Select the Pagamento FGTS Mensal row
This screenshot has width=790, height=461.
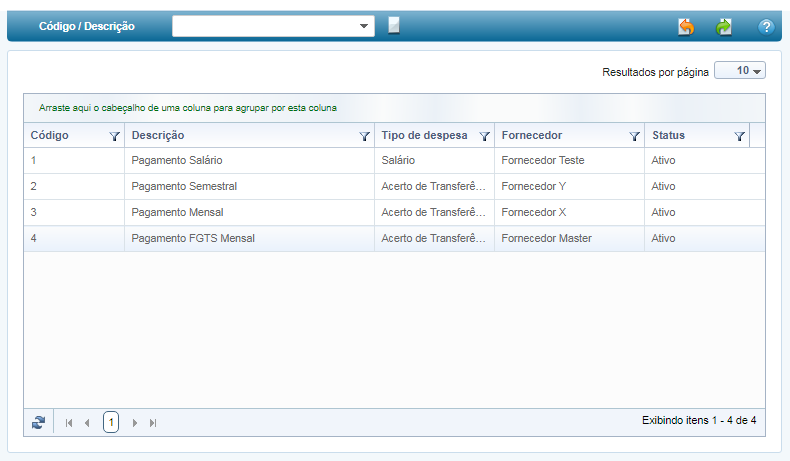[x=192, y=238]
